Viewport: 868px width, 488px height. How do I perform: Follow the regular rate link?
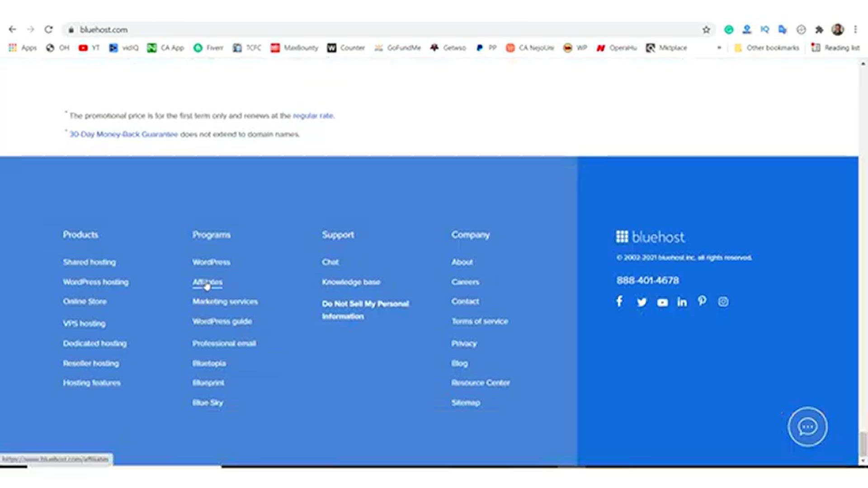pos(313,116)
